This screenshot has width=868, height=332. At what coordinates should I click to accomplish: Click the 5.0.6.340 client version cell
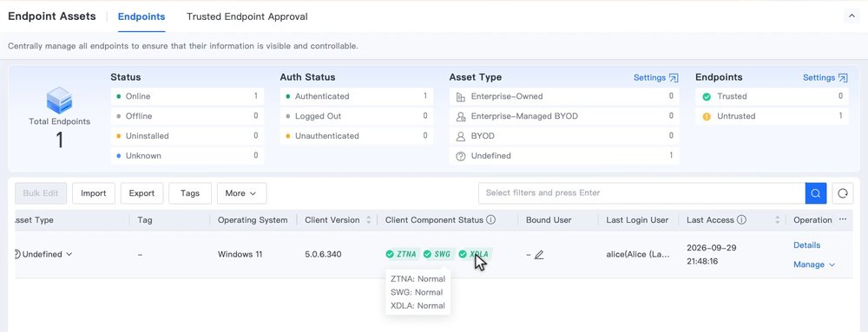point(323,255)
